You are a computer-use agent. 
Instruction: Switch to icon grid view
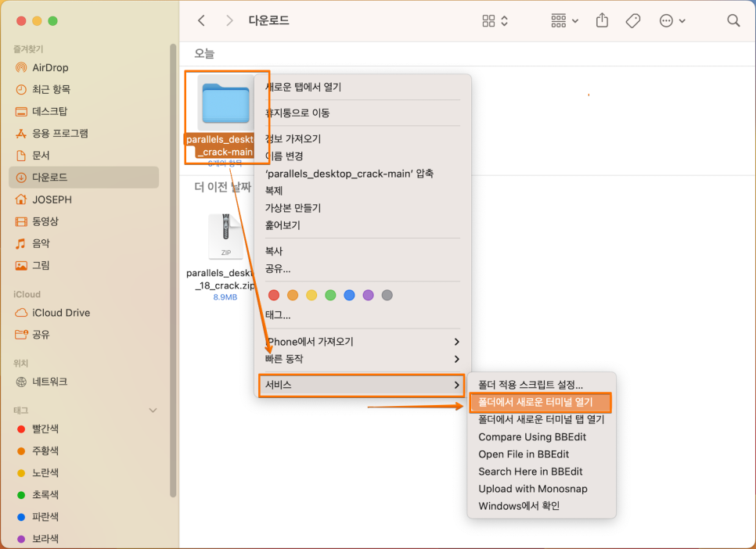[x=488, y=21]
